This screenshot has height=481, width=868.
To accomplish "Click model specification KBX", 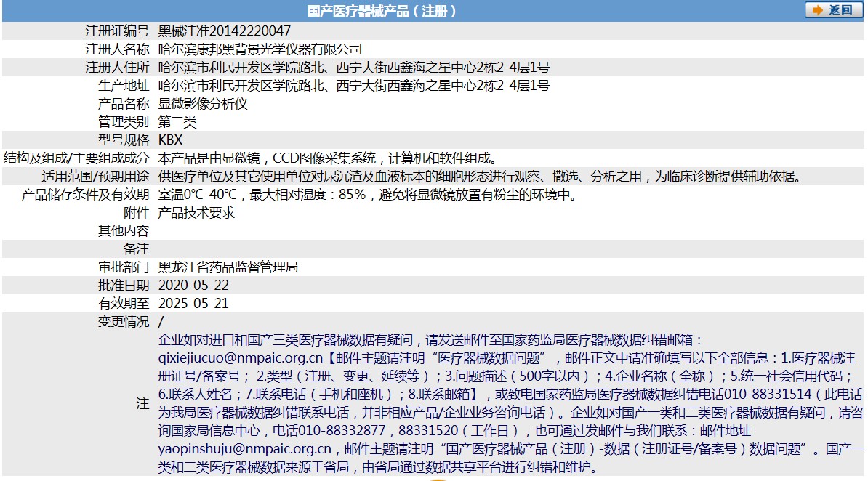I will tap(170, 140).
